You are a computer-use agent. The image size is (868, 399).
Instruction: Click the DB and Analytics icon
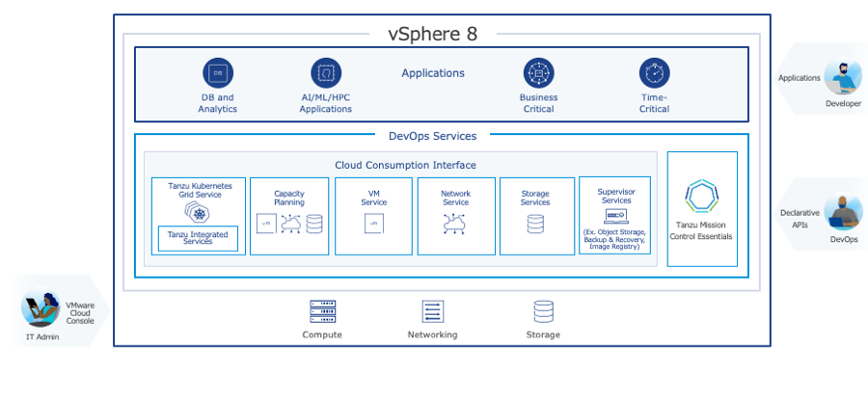[x=218, y=73]
